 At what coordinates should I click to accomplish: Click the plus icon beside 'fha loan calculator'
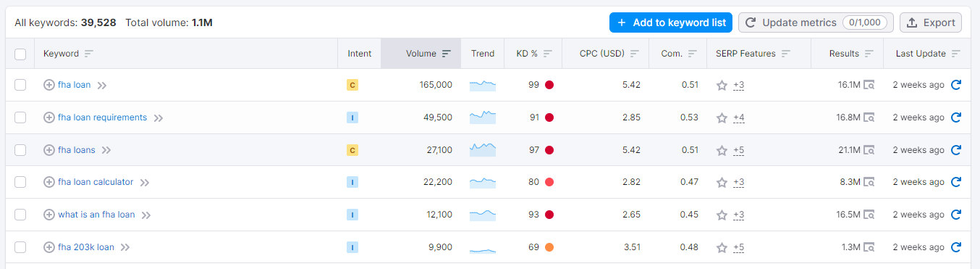pos(49,182)
